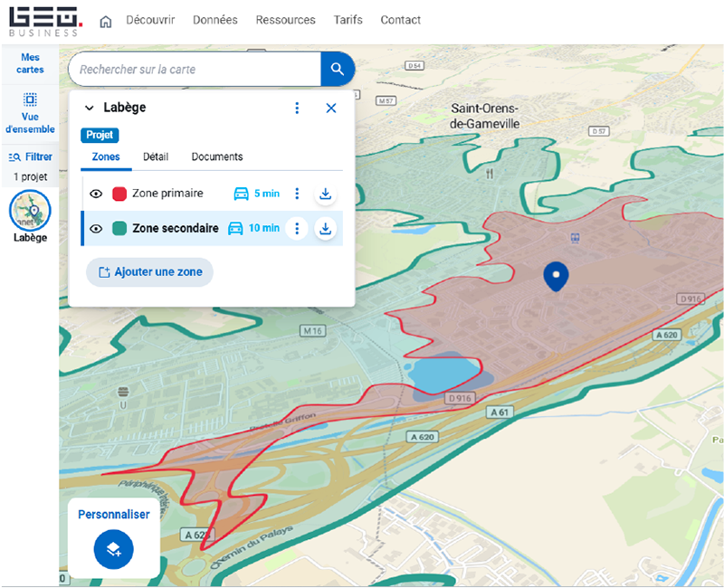Toggle visibility of Zone primaire

[x=95, y=193]
